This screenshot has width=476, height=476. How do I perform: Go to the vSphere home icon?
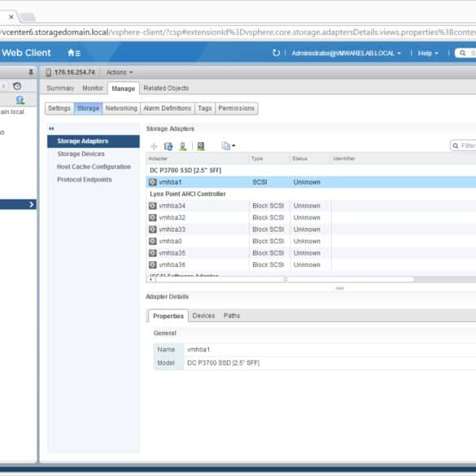coord(74,53)
